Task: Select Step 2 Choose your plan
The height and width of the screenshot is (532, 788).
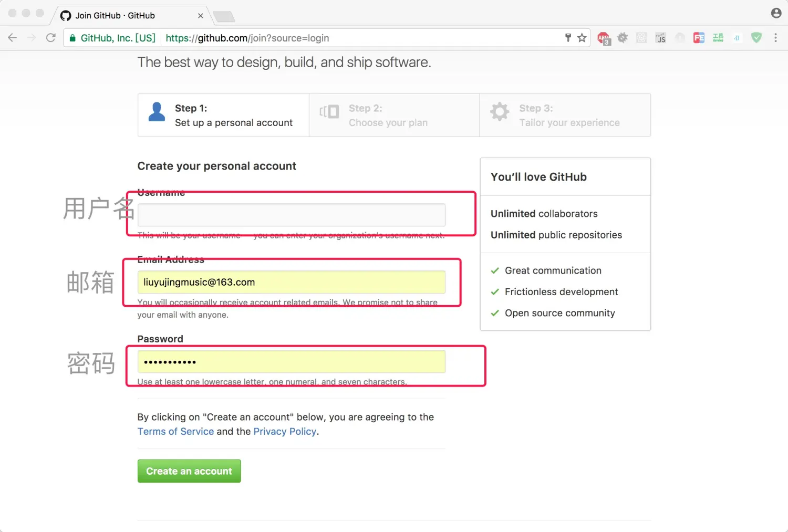Action: 395,115
